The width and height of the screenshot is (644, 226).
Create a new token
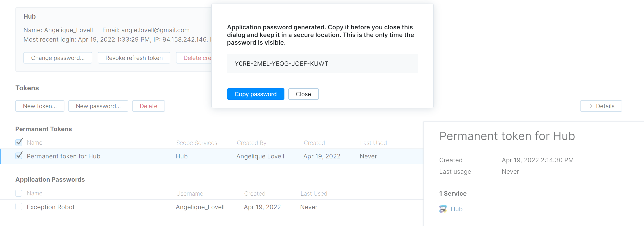[39, 106]
